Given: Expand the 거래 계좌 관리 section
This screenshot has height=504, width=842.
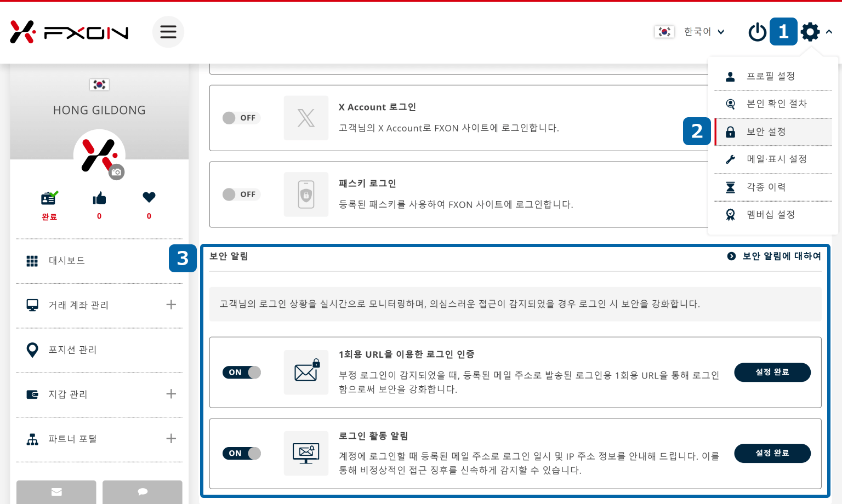Looking at the screenshot, I should point(171,305).
